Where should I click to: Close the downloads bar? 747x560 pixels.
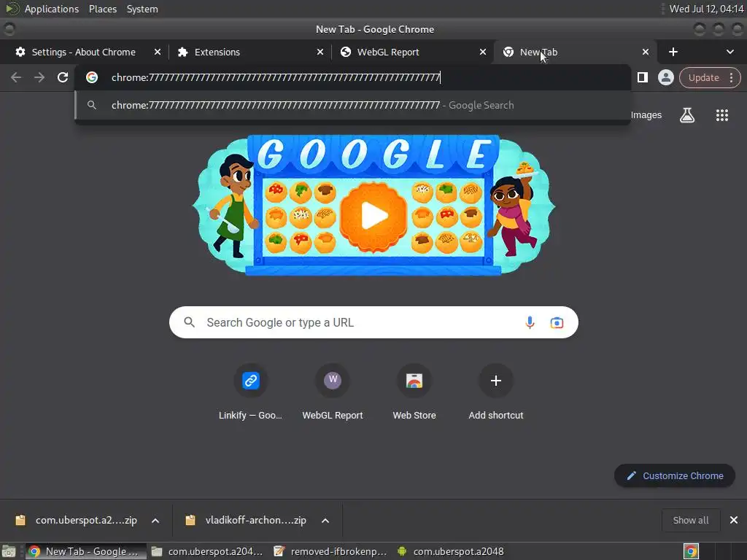(x=734, y=520)
